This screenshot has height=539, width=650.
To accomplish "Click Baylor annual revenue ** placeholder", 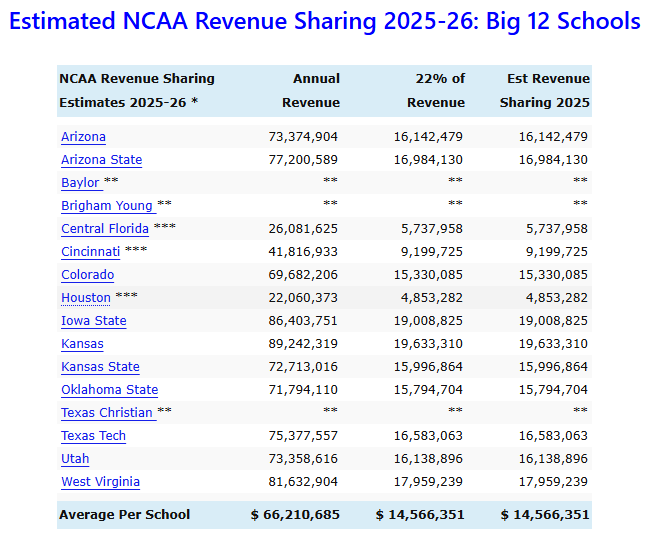I will pos(330,180).
